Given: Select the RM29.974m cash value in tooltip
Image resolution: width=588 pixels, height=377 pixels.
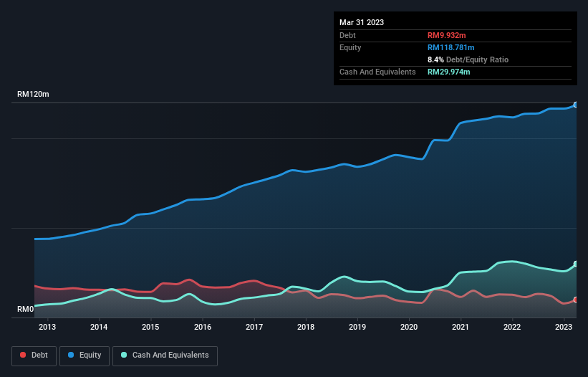Looking at the screenshot, I should [x=449, y=72].
